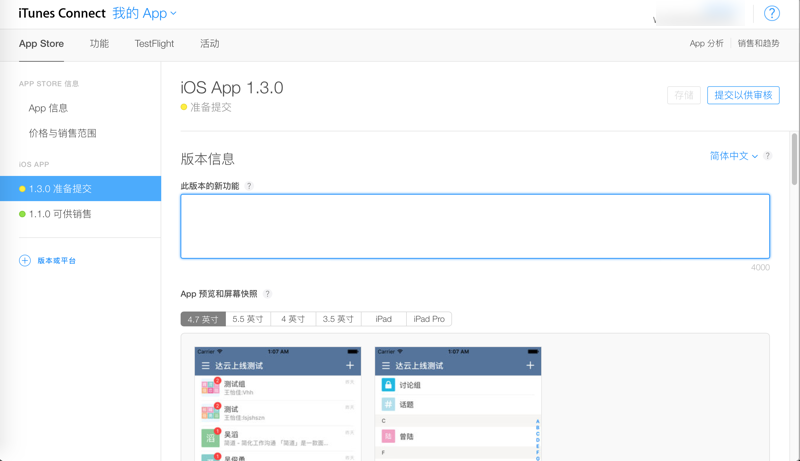Screen dimensions: 800x461
Task: Click into the 此版本的新功能 text field
Action: coord(475,226)
